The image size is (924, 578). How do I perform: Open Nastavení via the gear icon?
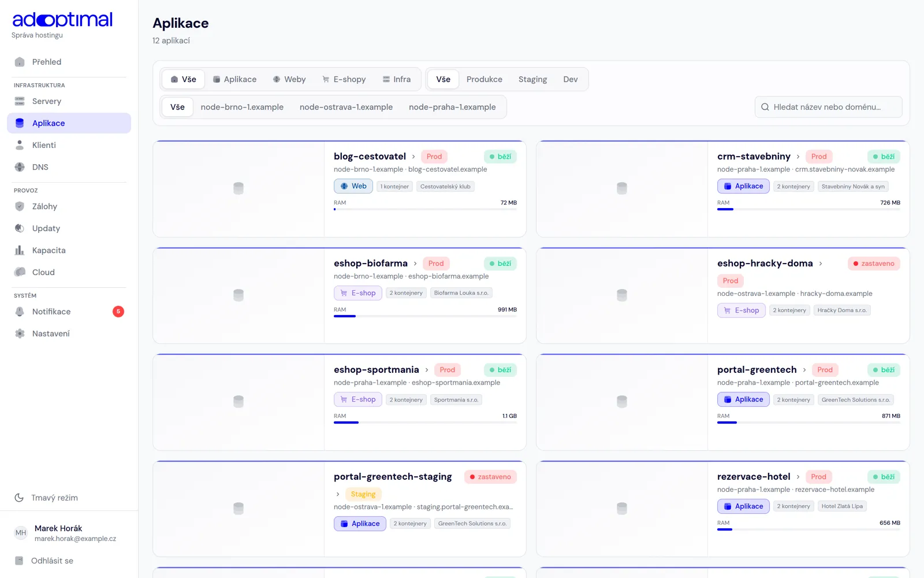tap(20, 334)
